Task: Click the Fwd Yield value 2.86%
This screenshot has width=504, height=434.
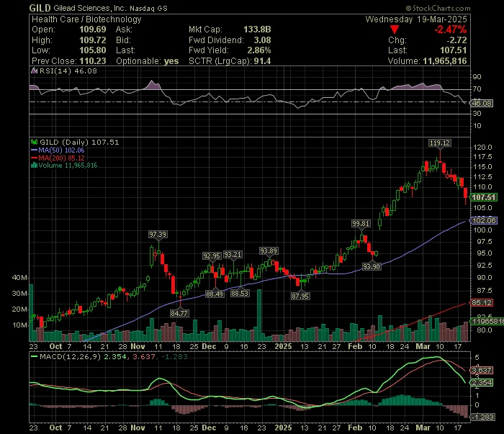Action: (x=258, y=50)
